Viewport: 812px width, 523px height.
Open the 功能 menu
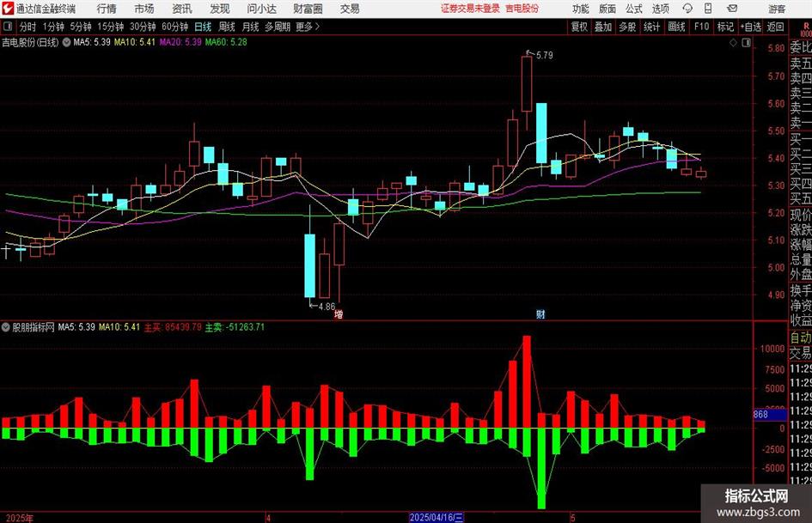581,9
